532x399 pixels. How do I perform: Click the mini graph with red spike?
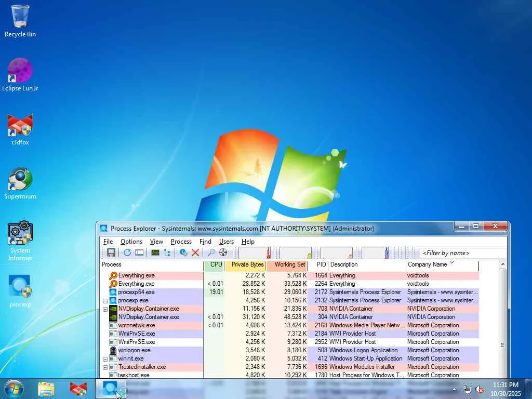coord(255,253)
